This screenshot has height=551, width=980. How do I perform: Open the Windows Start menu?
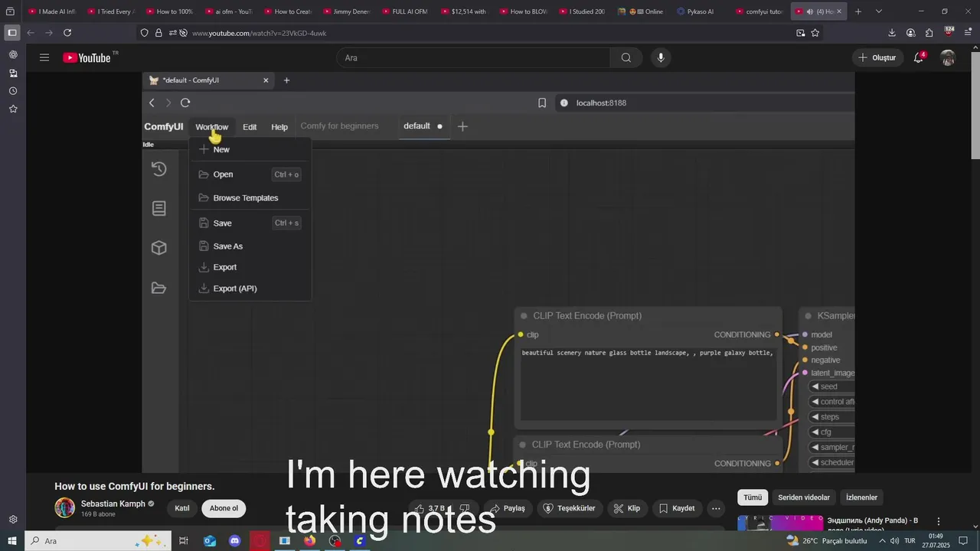point(12,541)
